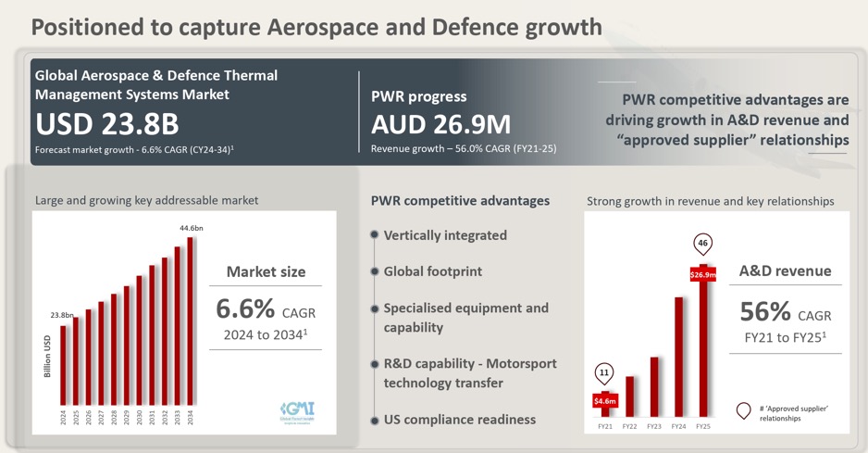The height and width of the screenshot is (453, 868).
Task: Click the slide title about Aerospace and Defence
Action: 316,26
